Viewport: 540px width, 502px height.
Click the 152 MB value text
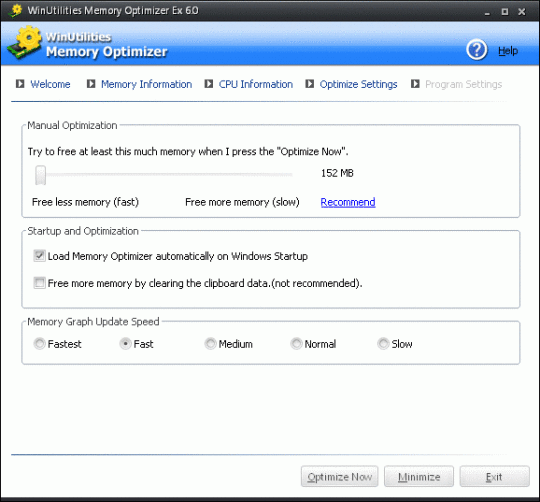click(x=337, y=173)
